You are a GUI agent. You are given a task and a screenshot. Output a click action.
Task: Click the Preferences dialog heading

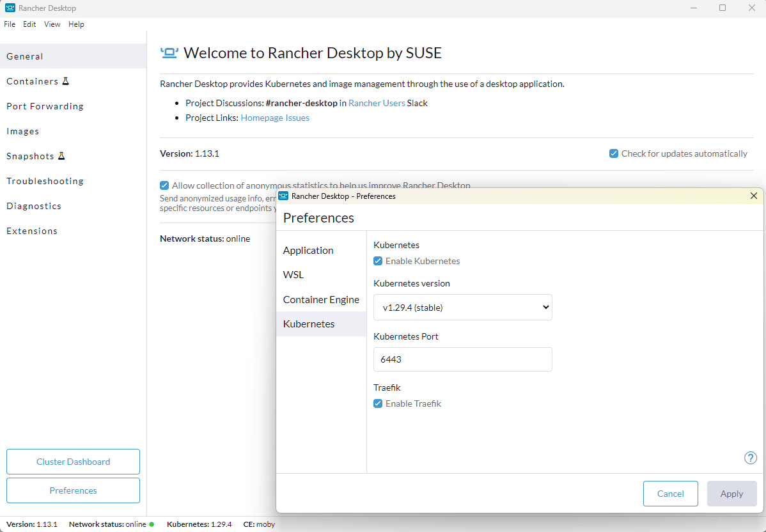[318, 217]
